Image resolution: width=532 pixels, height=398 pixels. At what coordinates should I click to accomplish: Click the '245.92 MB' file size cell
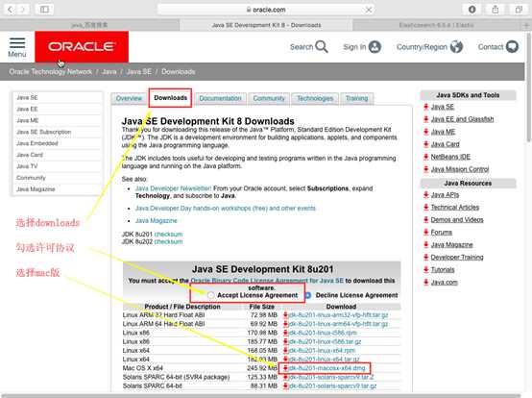click(262, 368)
